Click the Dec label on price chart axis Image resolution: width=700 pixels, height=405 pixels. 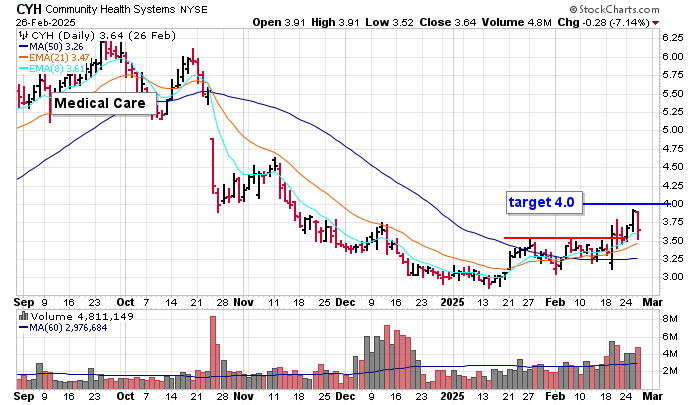(346, 302)
